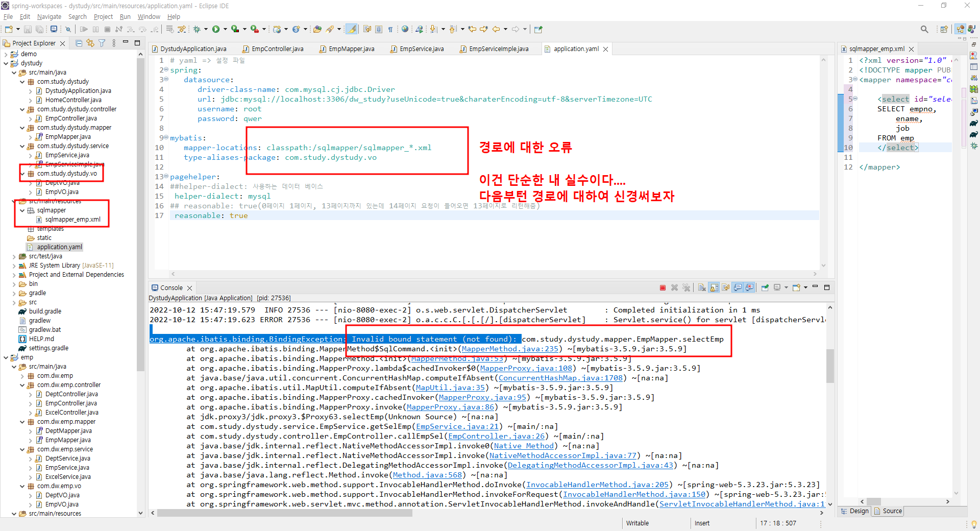Viewport: 980px width, 531px height.
Task: Terminate the running application in Console
Action: click(663, 288)
